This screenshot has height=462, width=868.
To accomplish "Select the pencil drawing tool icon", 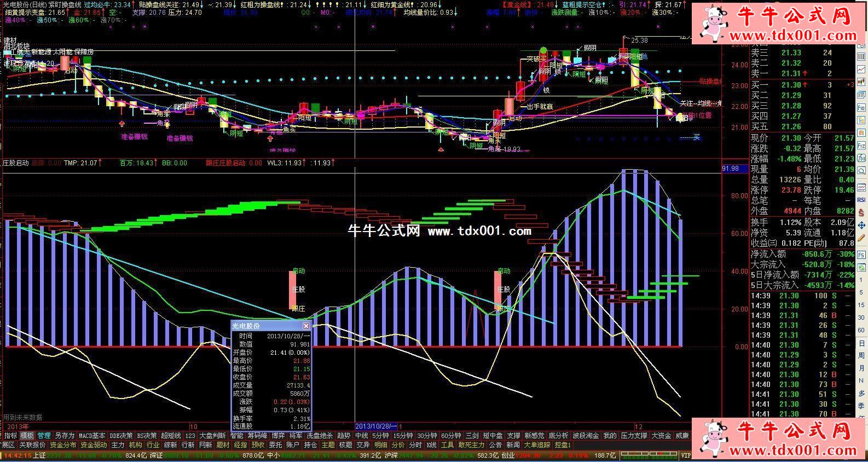I will click(861, 238).
